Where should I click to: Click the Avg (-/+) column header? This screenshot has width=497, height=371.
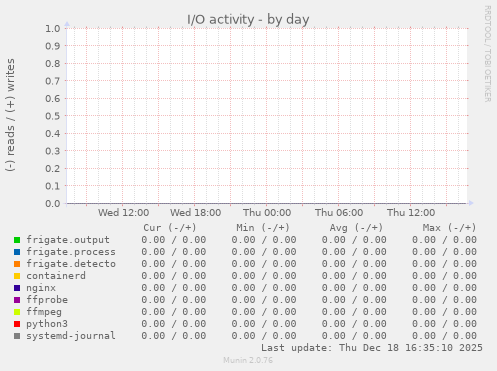[x=356, y=228]
